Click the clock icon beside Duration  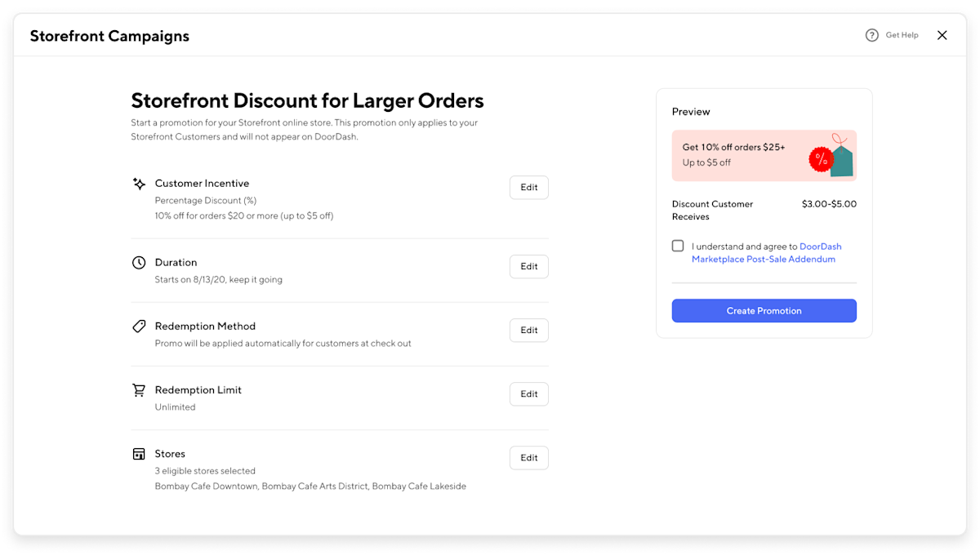pos(139,262)
